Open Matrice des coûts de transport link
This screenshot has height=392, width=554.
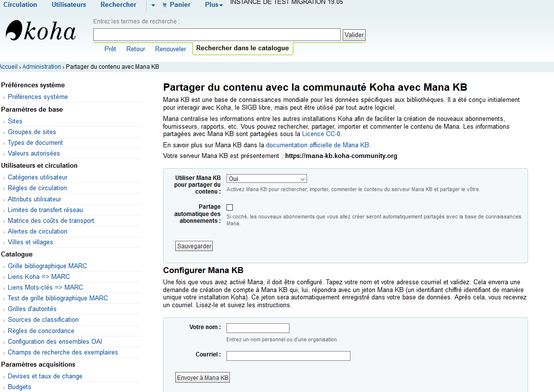(x=51, y=220)
